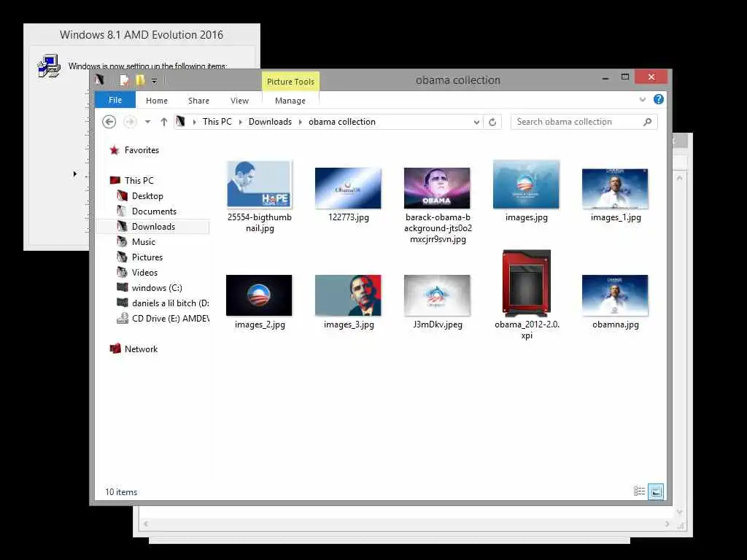Viewport: 747px width, 560px height.
Task: Select Network in the navigation pane
Action: point(141,349)
